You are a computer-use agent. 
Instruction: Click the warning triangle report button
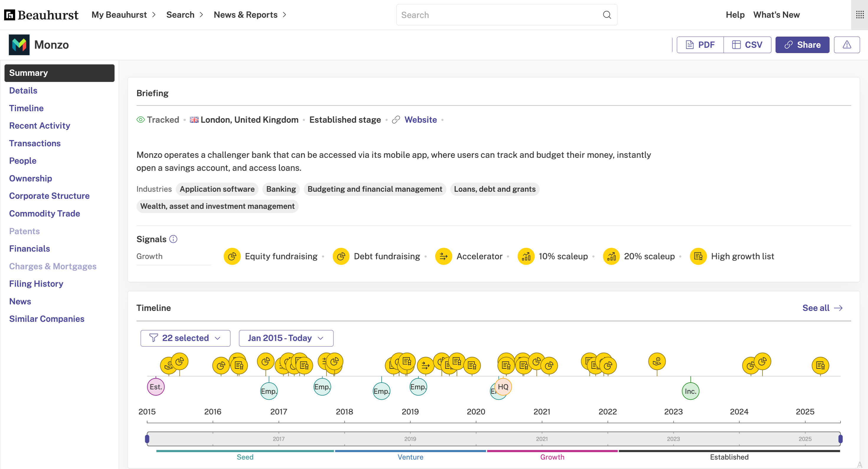point(846,45)
